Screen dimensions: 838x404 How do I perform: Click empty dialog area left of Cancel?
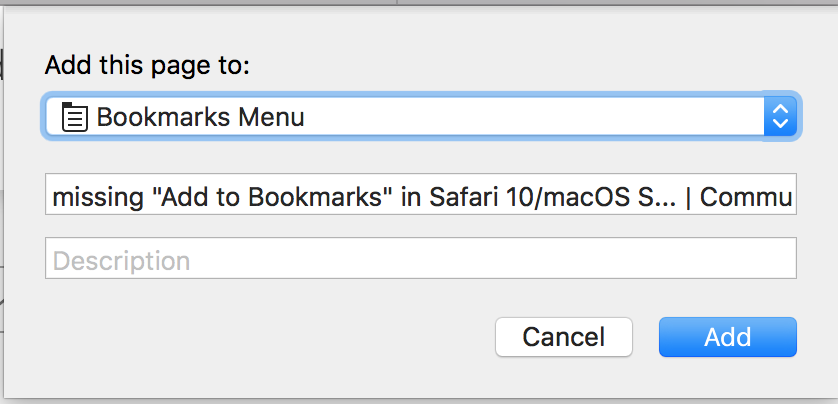[x=270, y=337]
